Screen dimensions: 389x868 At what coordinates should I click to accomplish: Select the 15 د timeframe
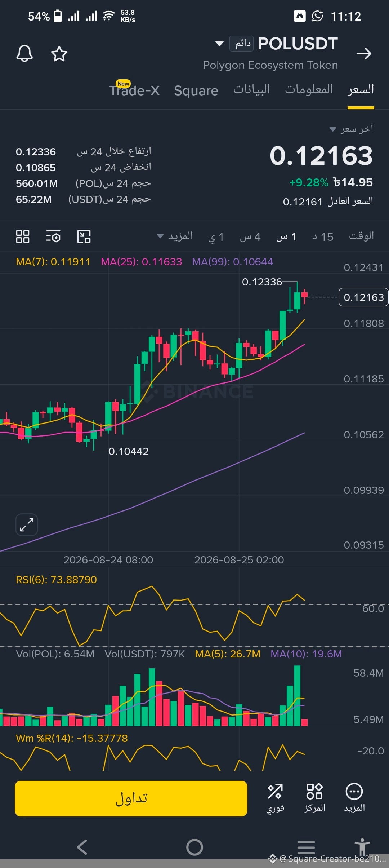(323, 237)
